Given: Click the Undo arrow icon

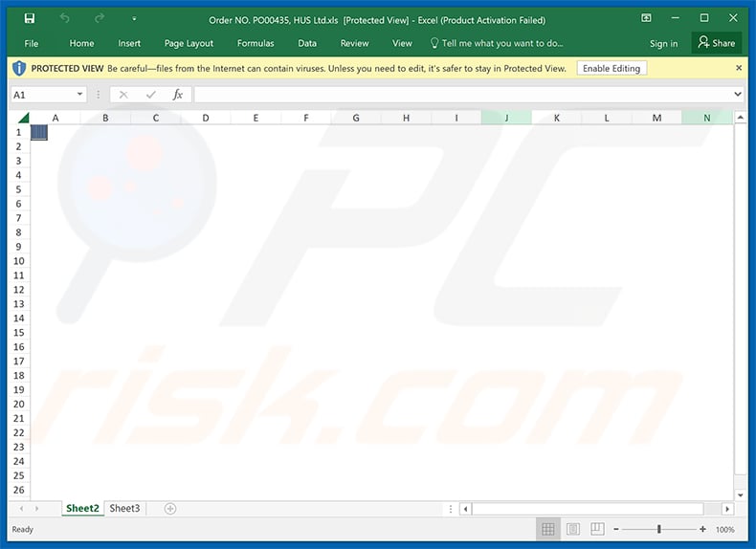Looking at the screenshot, I should pyautogui.click(x=65, y=18).
